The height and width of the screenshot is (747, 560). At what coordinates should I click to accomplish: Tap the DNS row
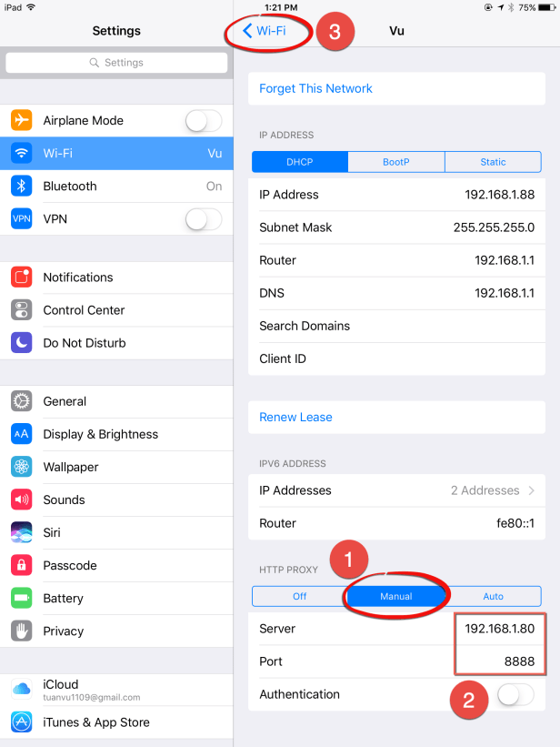[396, 293]
